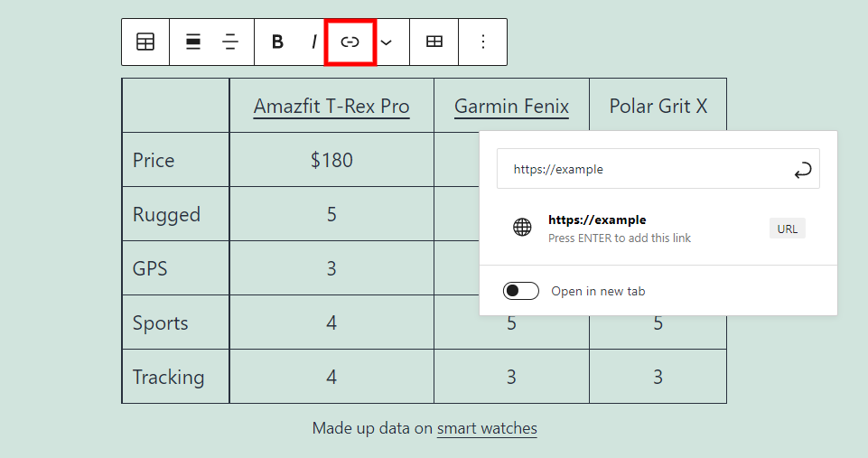This screenshot has height=458, width=868.
Task: Open the block alignment options icon
Action: point(193,42)
